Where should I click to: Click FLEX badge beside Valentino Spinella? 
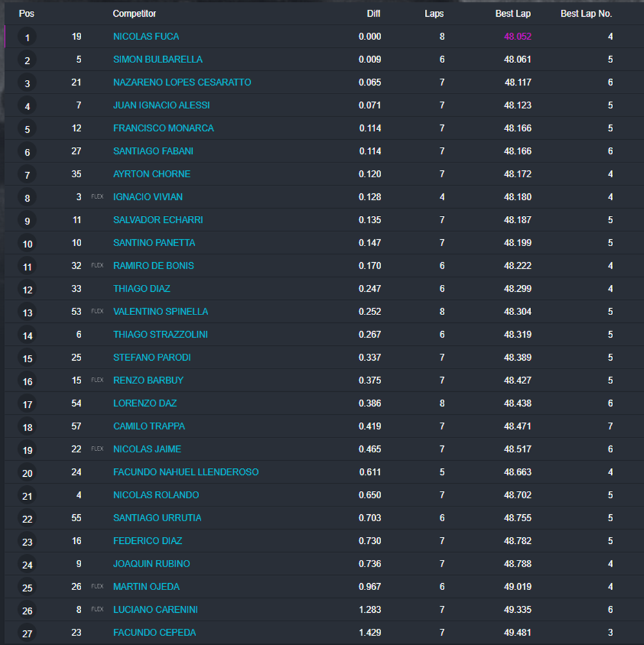pos(97,311)
